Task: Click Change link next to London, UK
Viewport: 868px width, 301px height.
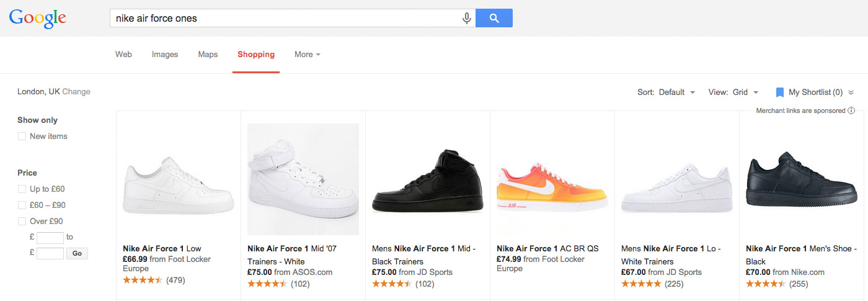Action: click(76, 92)
